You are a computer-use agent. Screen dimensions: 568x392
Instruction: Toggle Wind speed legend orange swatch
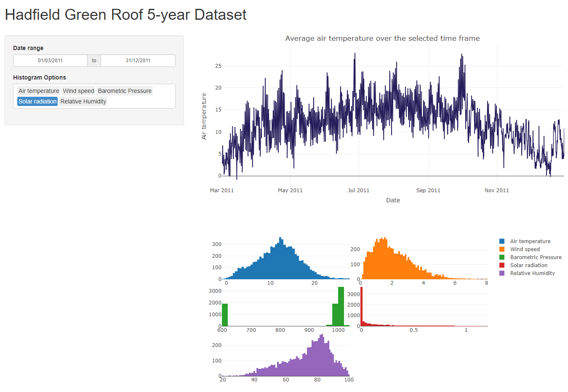502,249
